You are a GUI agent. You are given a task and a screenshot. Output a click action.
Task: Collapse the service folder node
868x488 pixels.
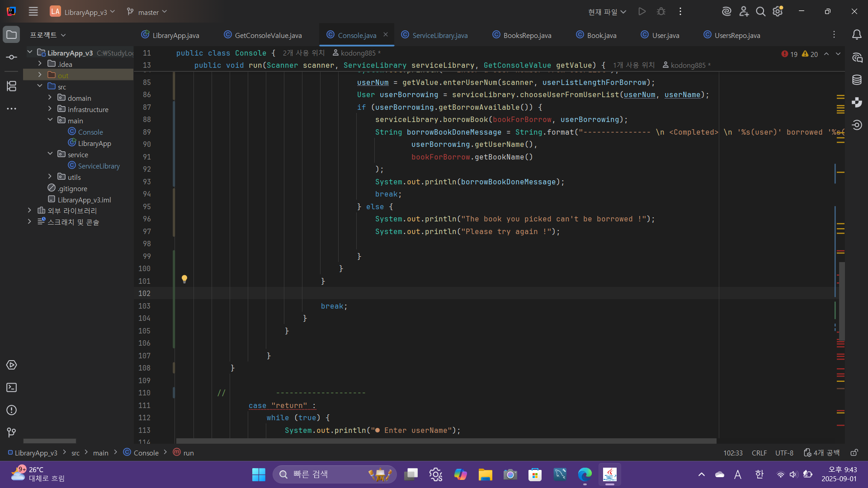[50, 154]
